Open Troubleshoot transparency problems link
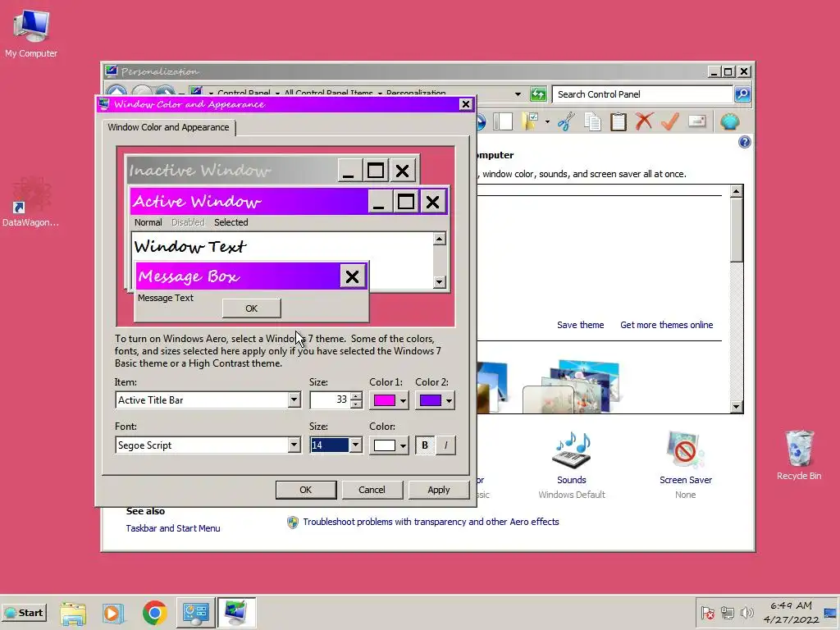This screenshot has width=840, height=630. (431, 522)
